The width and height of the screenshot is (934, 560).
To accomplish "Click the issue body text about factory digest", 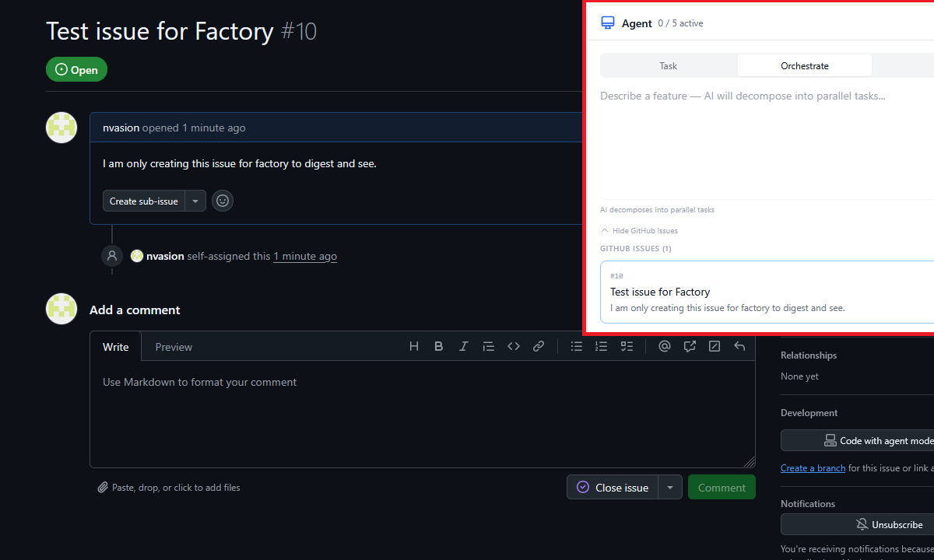I will pos(240,164).
